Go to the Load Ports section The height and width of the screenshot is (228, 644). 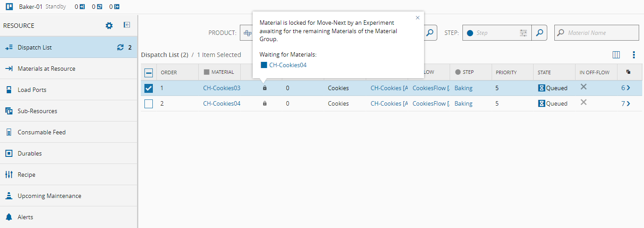[32, 90]
